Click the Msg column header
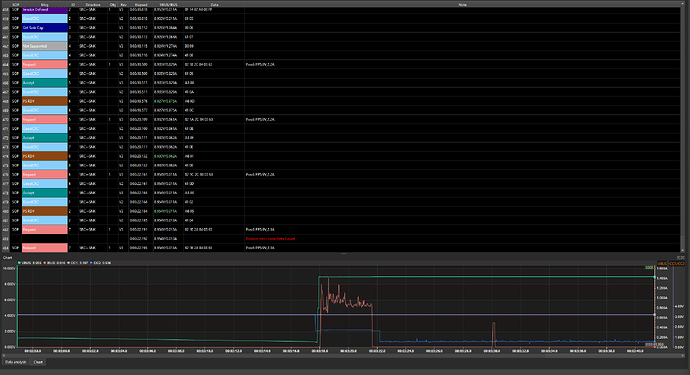The height and width of the screenshot is (375, 690). pos(44,4)
